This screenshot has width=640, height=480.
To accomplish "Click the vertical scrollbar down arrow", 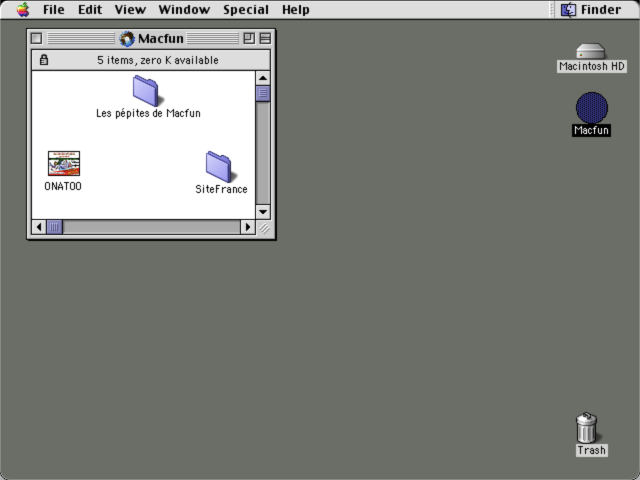I will (x=263, y=212).
